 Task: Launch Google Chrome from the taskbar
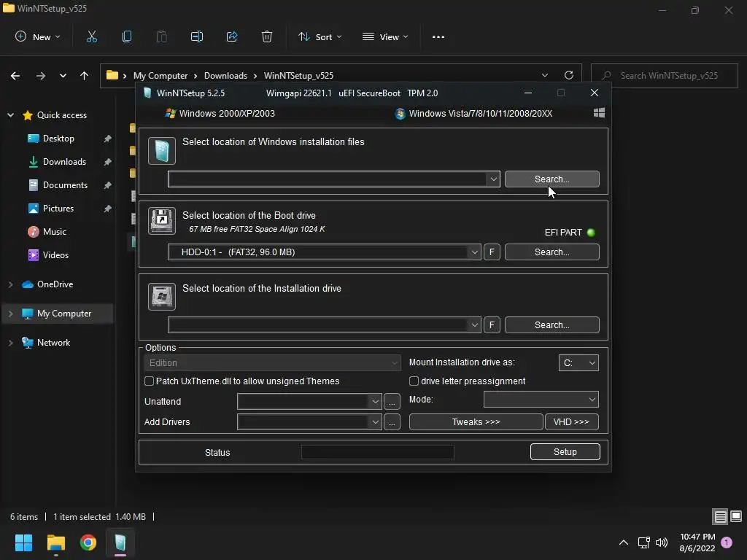[x=88, y=542]
